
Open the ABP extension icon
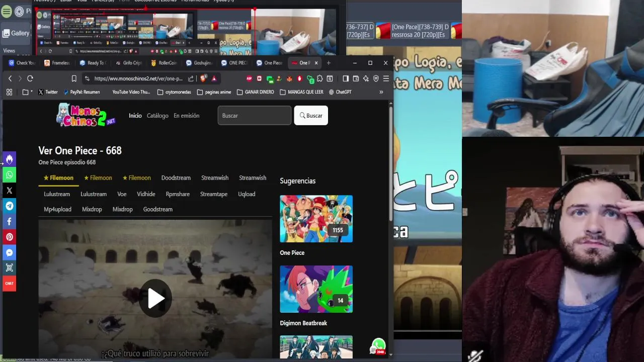pyautogui.click(x=249, y=78)
